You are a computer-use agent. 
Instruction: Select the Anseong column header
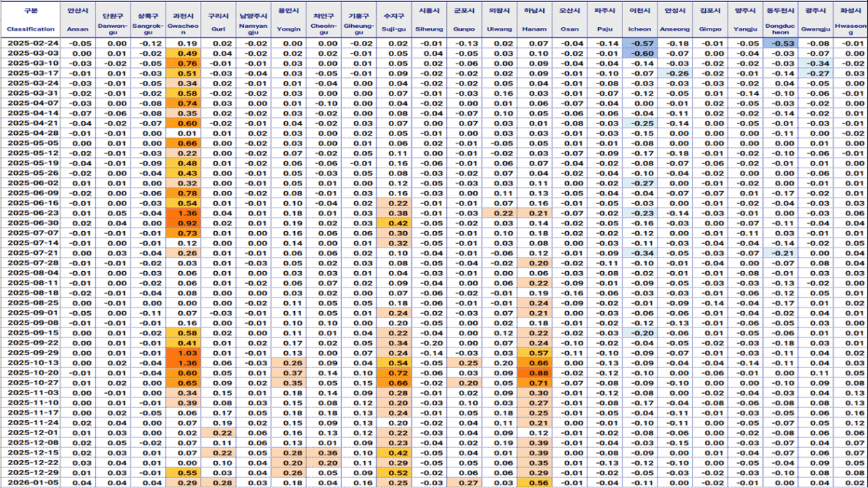[x=674, y=20]
